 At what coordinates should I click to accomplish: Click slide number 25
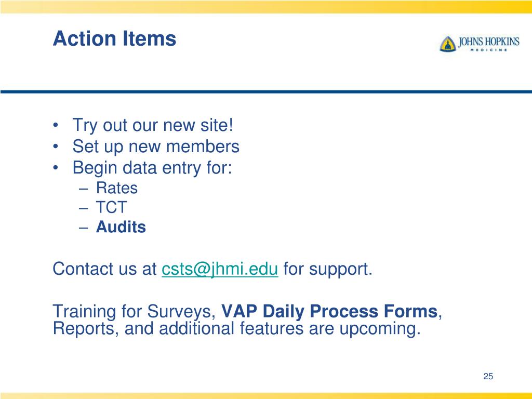[x=488, y=376]
